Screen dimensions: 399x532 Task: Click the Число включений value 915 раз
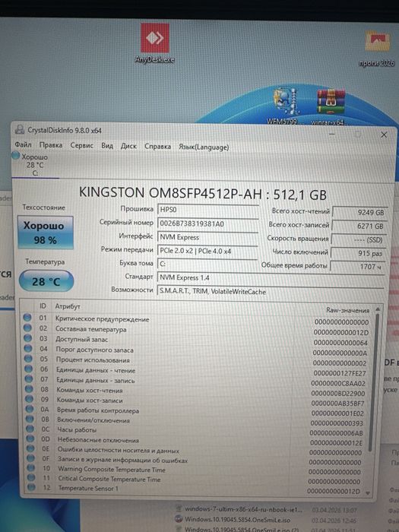[358, 253]
